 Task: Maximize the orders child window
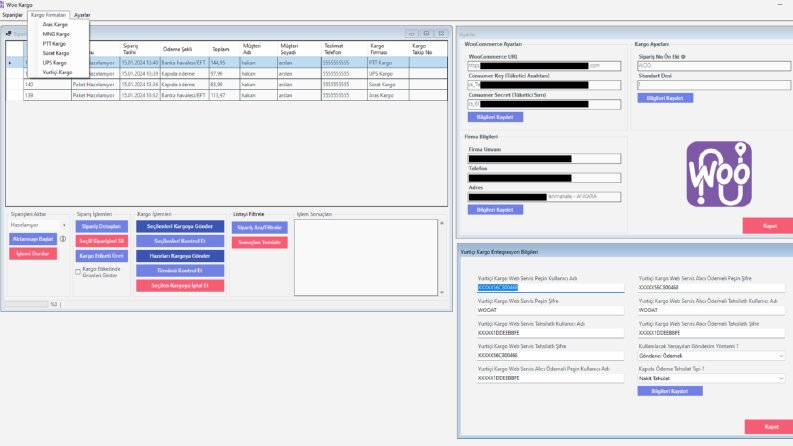tap(426, 33)
